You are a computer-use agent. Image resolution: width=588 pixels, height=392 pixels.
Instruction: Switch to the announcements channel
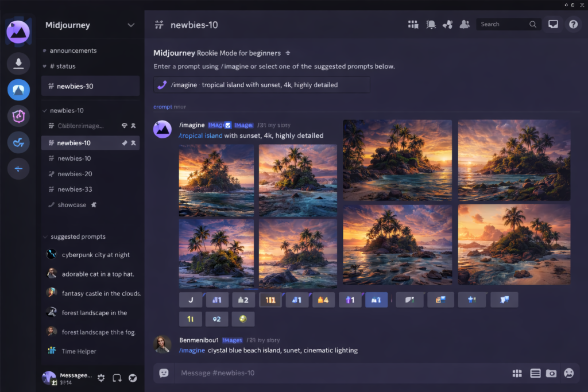point(73,50)
